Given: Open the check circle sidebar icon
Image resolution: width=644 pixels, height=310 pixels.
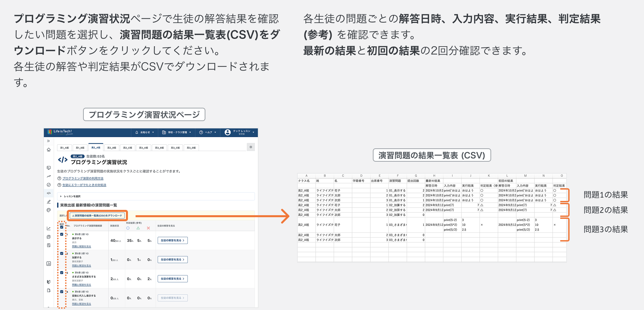Looking at the screenshot, I should (x=49, y=185).
